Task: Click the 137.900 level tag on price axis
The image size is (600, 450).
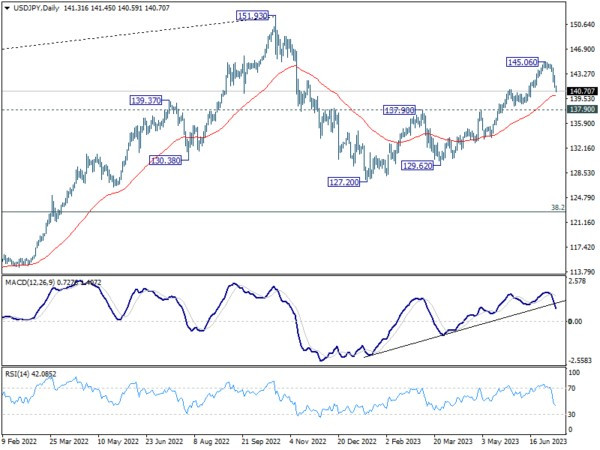Action: (x=582, y=109)
